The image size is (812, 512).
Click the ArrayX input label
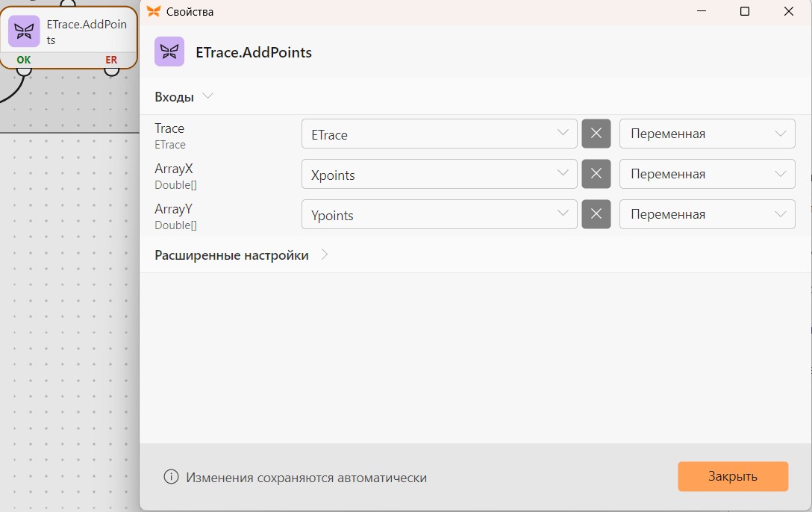[173, 169]
